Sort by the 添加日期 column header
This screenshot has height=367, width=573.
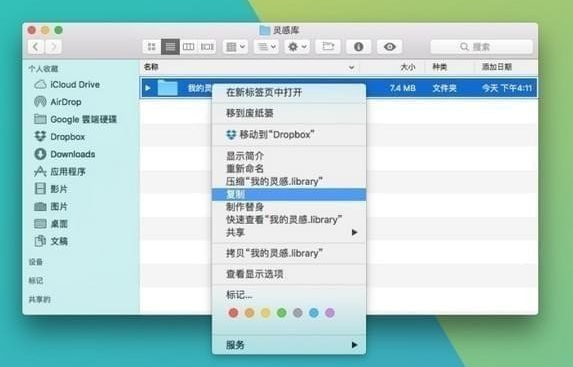(497, 67)
